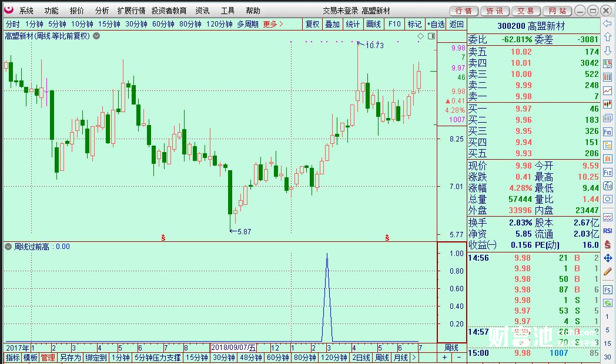Open the 系统 menu
The height and width of the screenshot is (364, 616).
[26, 11]
